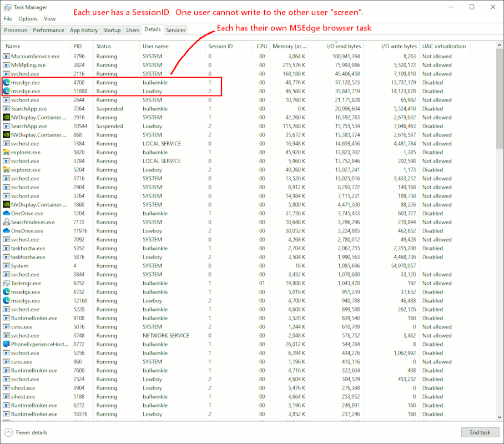Screen dimensions: 504x444
Task: Click the System process icon, PID 4
Action: click(6, 265)
